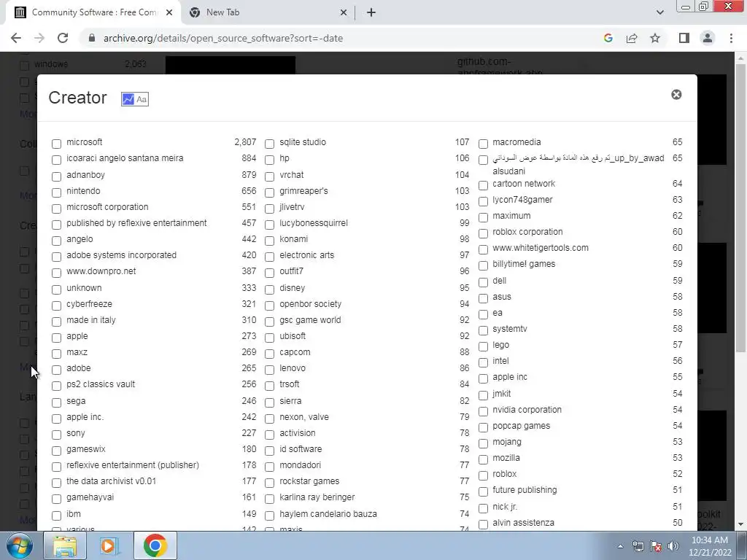Click the 'vrchat' creator label
Screen dimensions: 747x560
pyautogui.click(x=292, y=175)
